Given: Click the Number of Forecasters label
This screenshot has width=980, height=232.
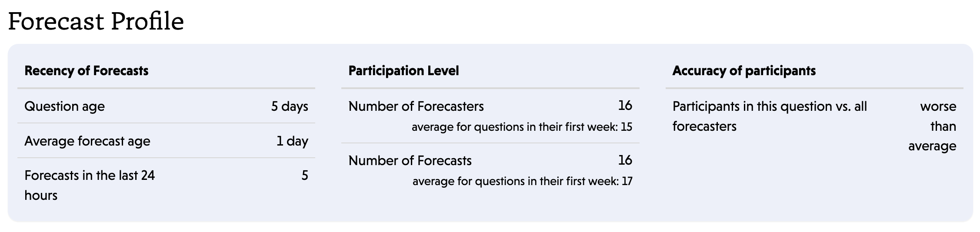Looking at the screenshot, I should pos(416,106).
